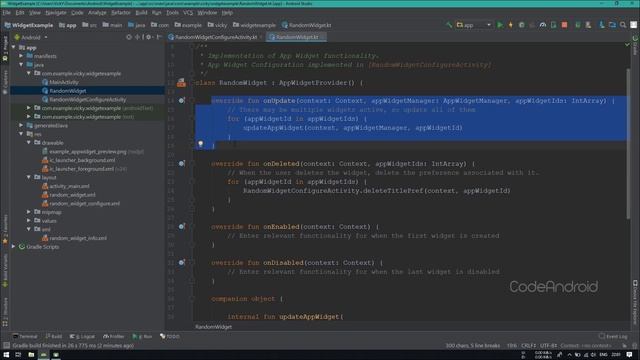Open the TODO tool window
Screen dimensions: 640x360
[x=170, y=336]
